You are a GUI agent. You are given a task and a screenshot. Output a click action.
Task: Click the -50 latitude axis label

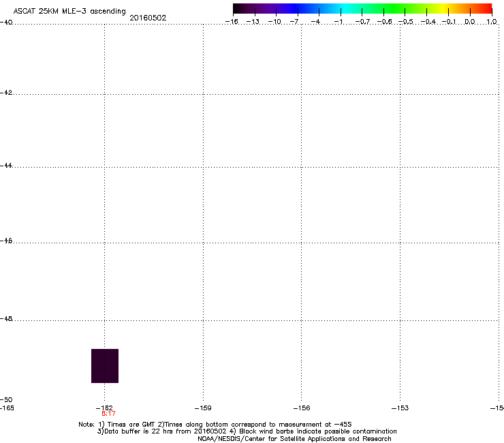point(6,399)
